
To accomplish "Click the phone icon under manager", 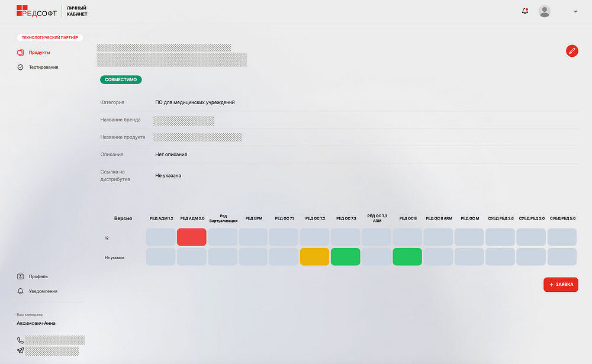I will pos(21,340).
